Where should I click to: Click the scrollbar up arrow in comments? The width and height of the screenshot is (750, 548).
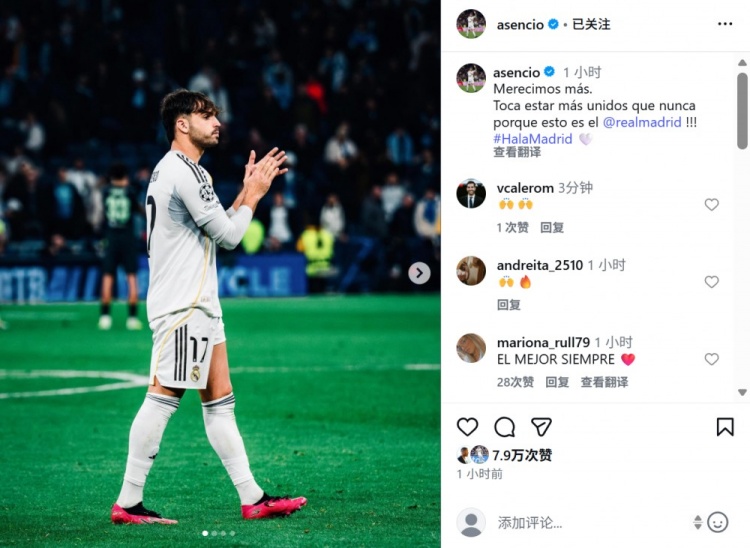(742, 63)
